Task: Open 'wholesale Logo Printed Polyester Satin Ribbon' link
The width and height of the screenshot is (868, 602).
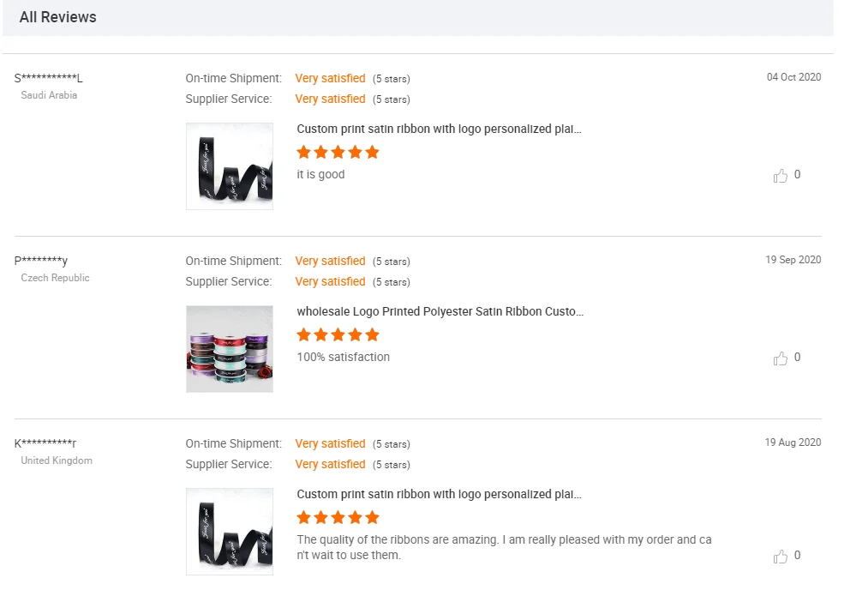Action: tap(440, 312)
